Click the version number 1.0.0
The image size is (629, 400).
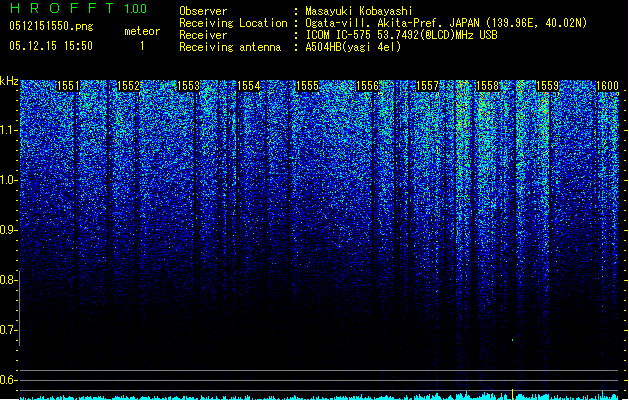[x=135, y=9]
